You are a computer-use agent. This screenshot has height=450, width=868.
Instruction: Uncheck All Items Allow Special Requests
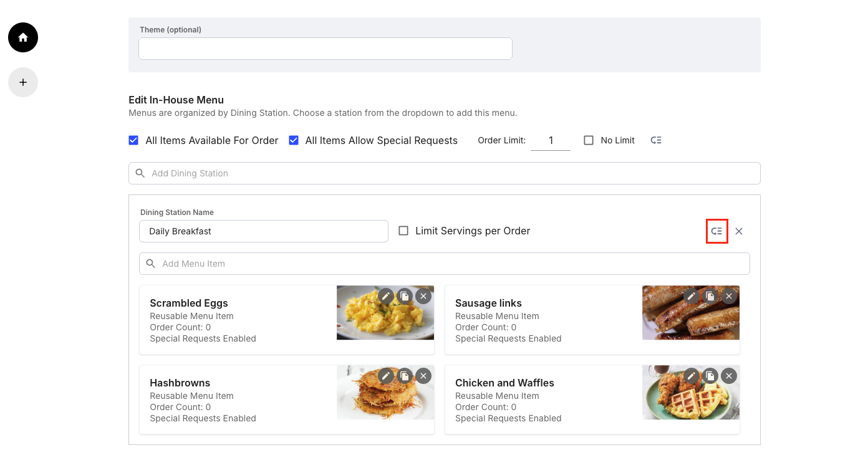(x=294, y=140)
